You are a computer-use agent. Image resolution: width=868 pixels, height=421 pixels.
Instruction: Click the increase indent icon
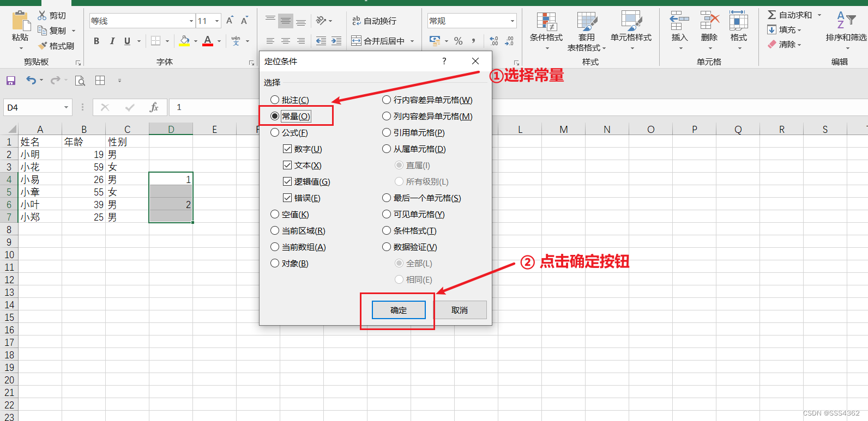tap(336, 41)
